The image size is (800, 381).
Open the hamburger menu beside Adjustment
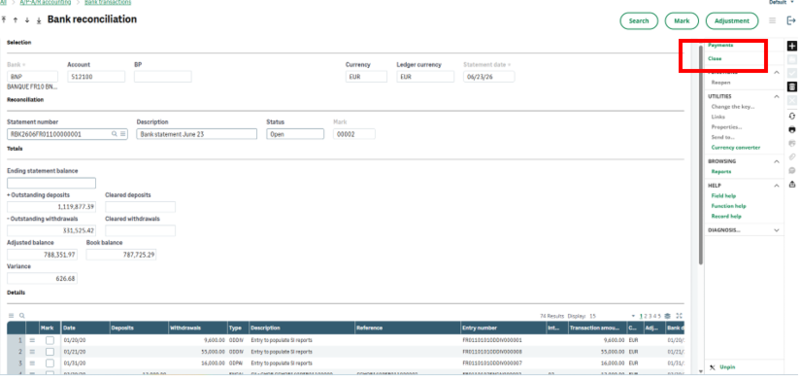[772, 21]
